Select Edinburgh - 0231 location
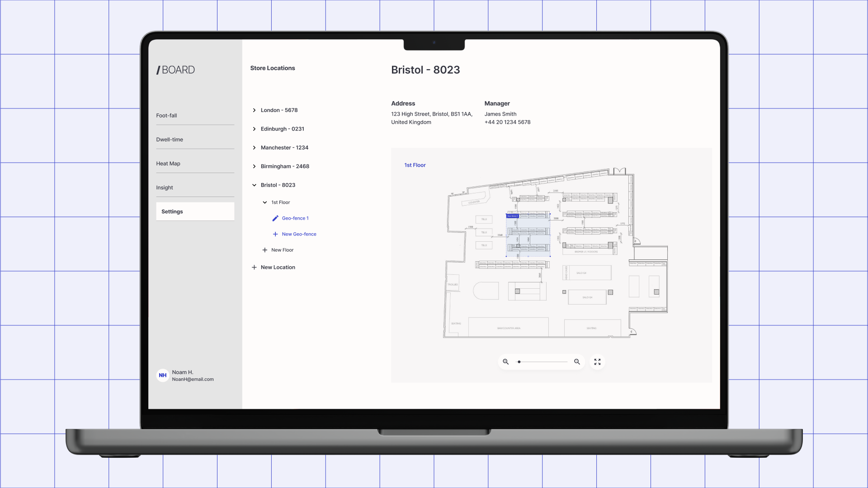Screen dimensions: 868x488 (x=283, y=129)
